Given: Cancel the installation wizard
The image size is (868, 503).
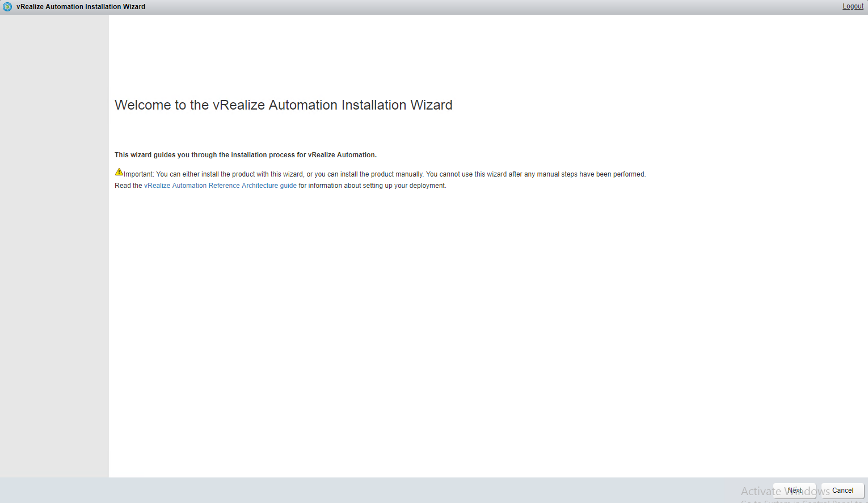Looking at the screenshot, I should click(842, 491).
